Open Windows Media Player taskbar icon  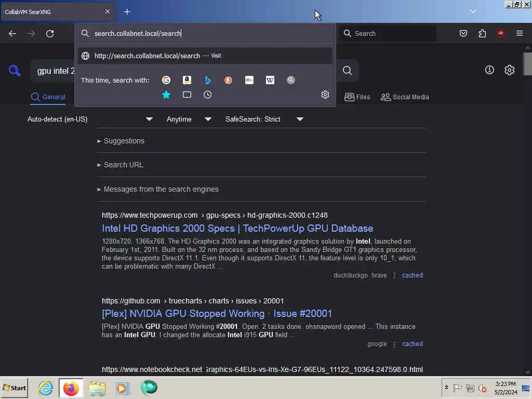(123, 388)
